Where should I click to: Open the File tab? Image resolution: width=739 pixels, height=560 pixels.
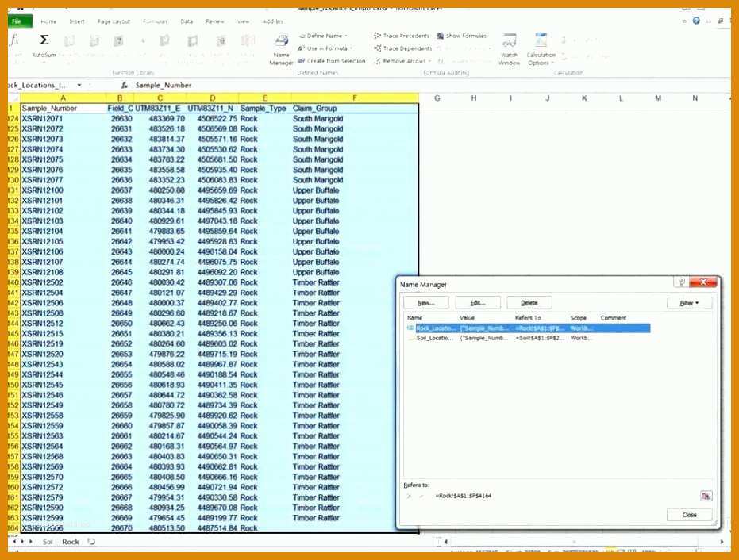(19, 21)
